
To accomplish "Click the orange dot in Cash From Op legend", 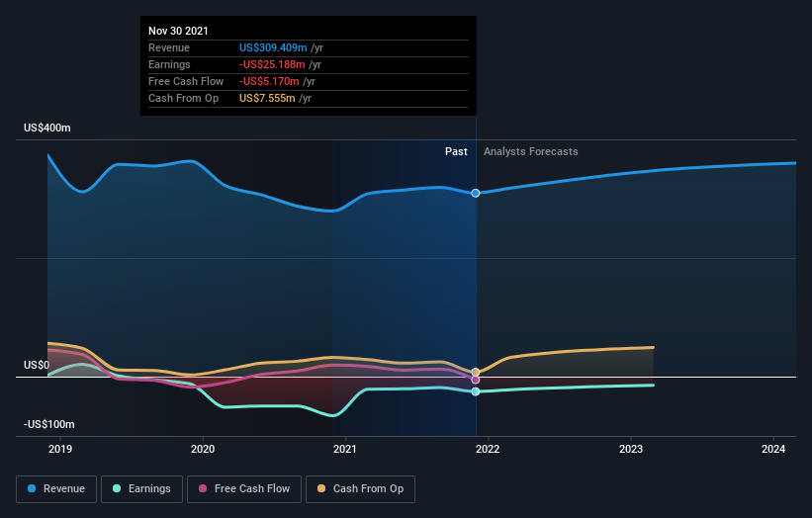I will pos(321,488).
